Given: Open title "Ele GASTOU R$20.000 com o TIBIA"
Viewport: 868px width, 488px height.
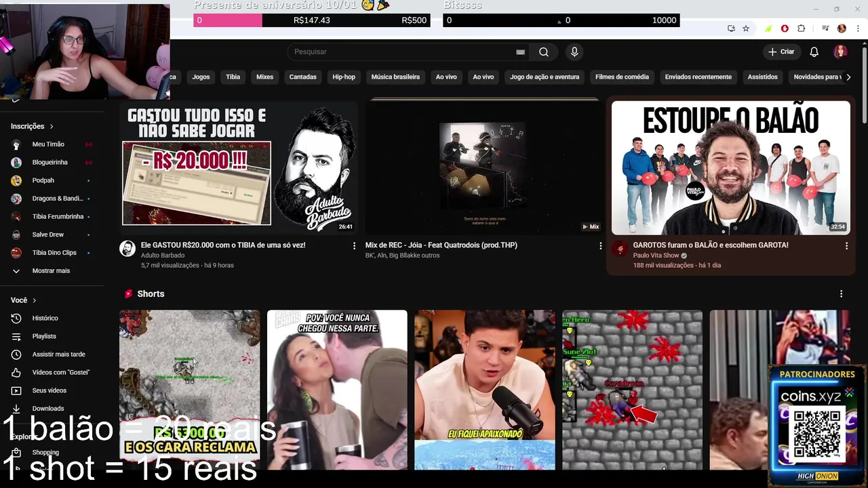Looking at the screenshot, I should 223,245.
